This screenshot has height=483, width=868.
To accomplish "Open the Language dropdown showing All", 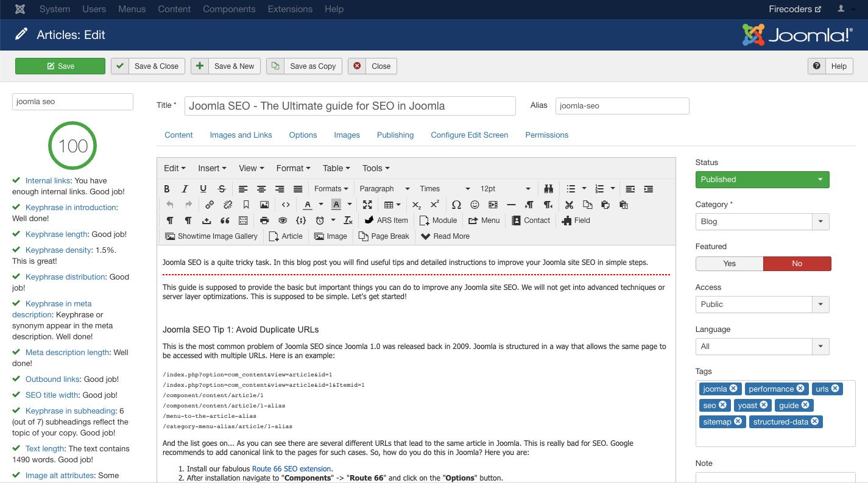I will (763, 347).
